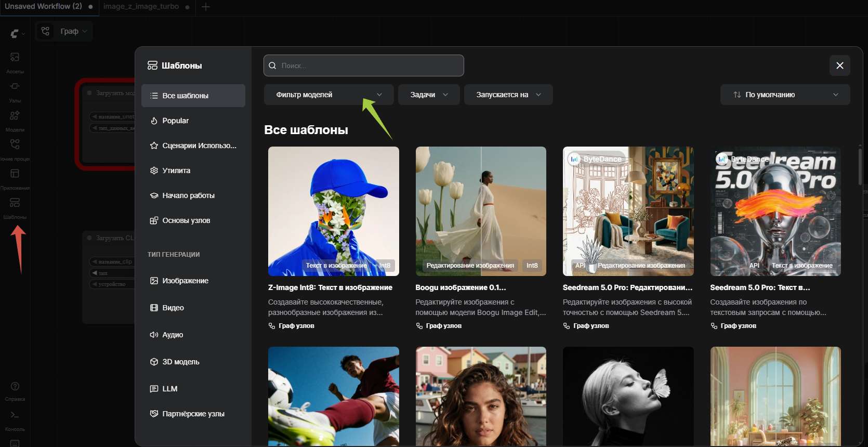Focus the Поиск search field
Image resolution: width=868 pixels, height=447 pixels.
(x=364, y=65)
